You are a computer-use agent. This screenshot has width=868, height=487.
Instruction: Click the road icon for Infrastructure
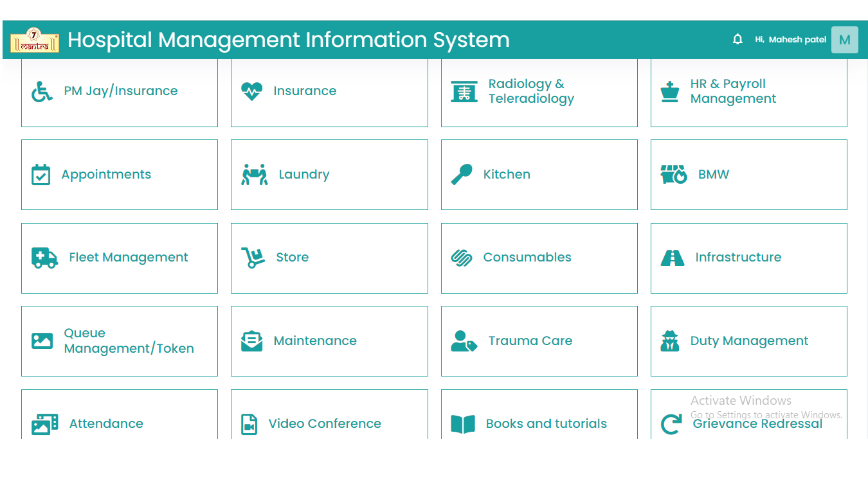click(673, 258)
